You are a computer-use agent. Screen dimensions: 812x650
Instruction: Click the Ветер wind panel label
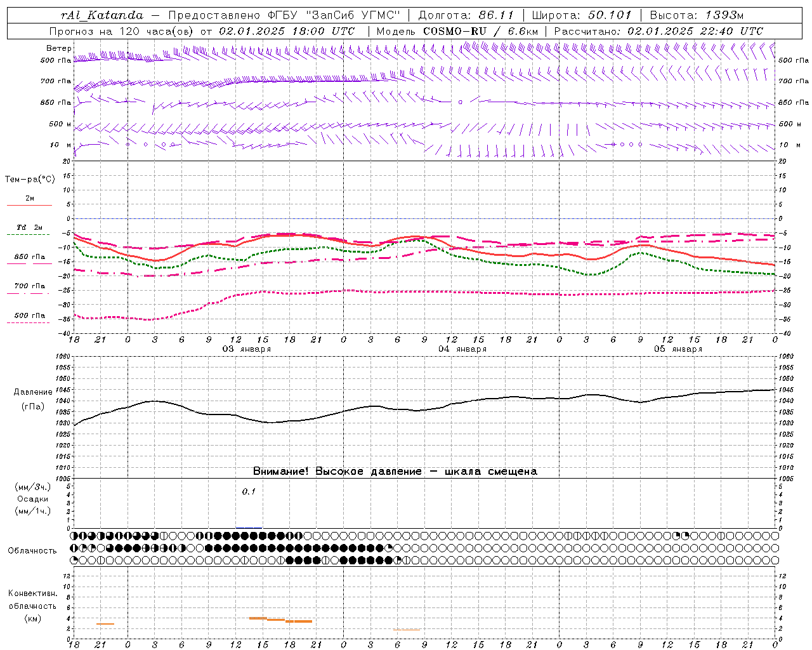[59, 48]
